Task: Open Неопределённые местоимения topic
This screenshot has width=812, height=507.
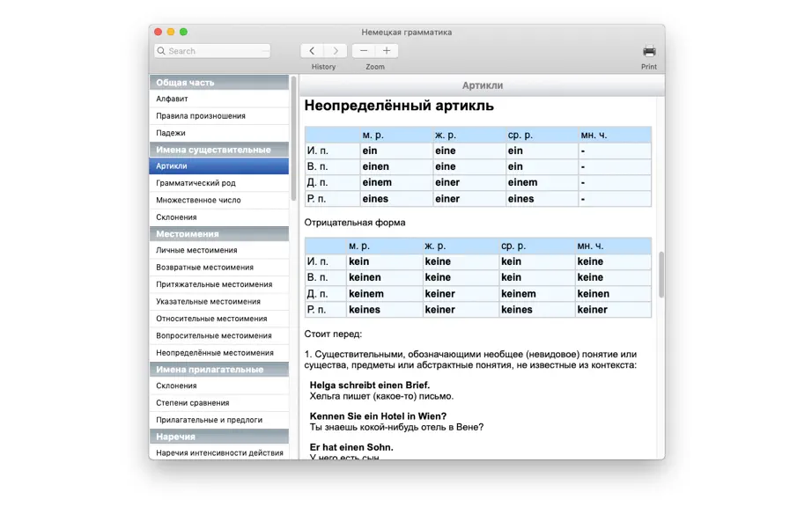Action: 219,353
